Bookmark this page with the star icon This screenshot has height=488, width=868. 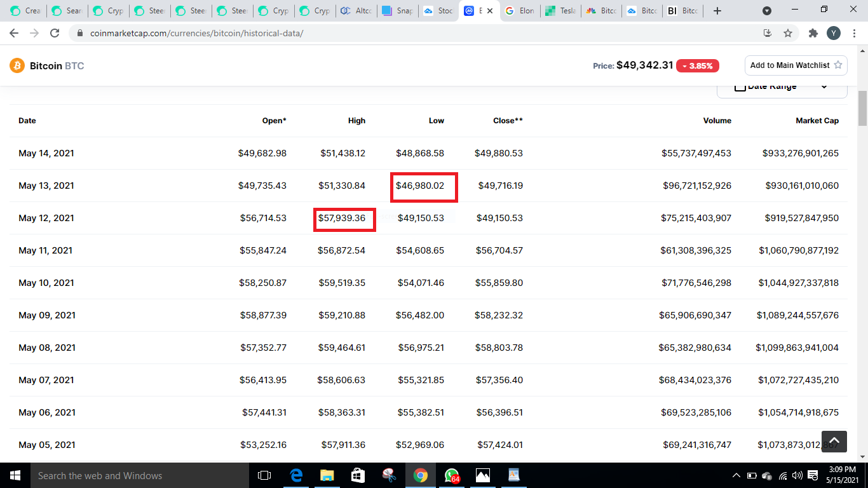788,33
